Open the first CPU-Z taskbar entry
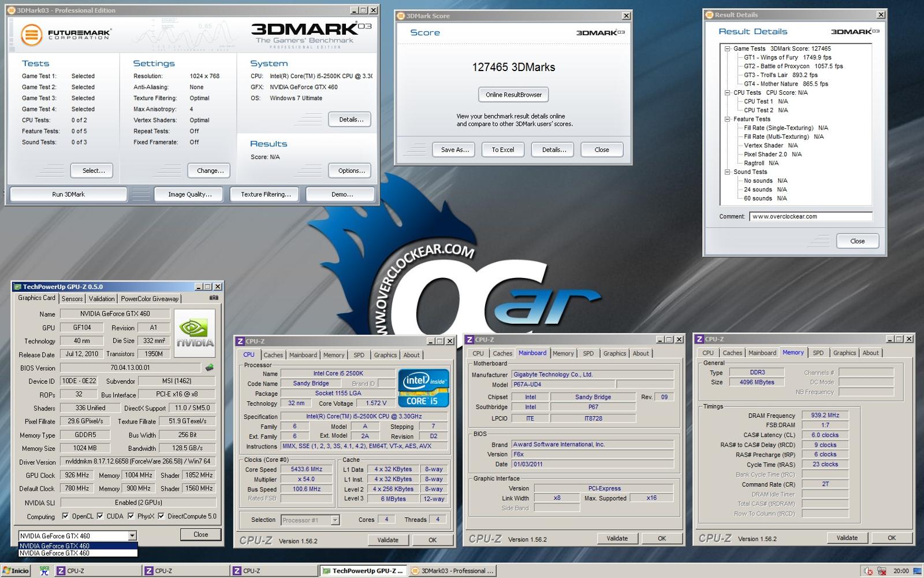The image size is (924, 578). click(x=98, y=570)
